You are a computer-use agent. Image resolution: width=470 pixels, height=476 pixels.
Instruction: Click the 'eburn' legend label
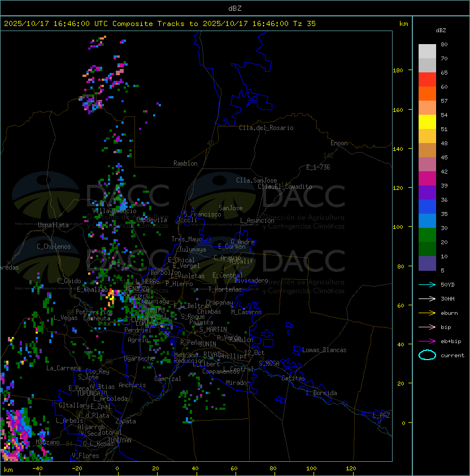(449, 313)
